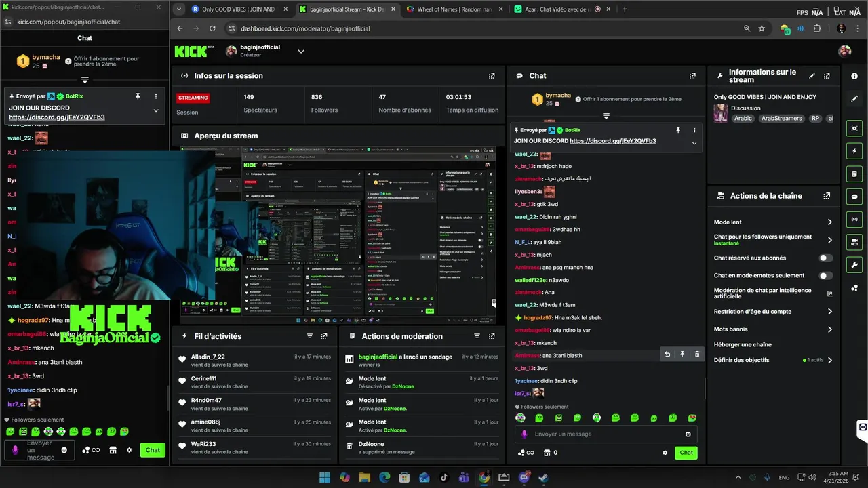Image resolution: width=868 pixels, height=488 pixels.
Task: Open emoji picker in popout chat input
Action: point(64,450)
